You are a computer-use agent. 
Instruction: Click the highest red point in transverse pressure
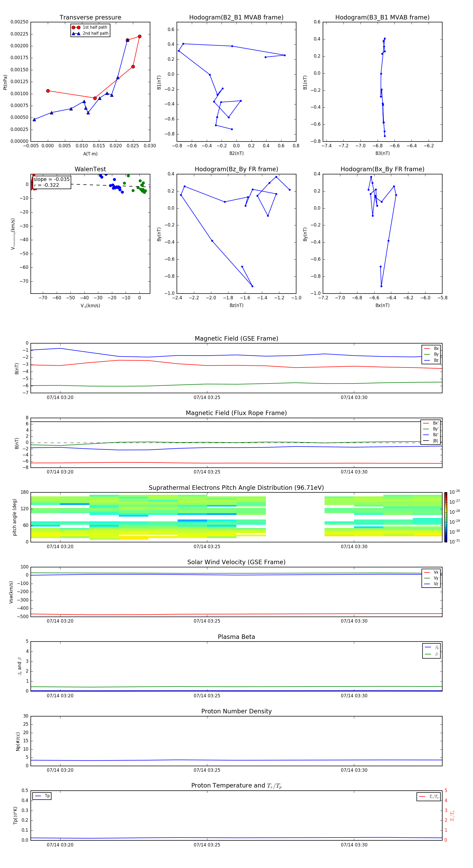click(140, 36)
